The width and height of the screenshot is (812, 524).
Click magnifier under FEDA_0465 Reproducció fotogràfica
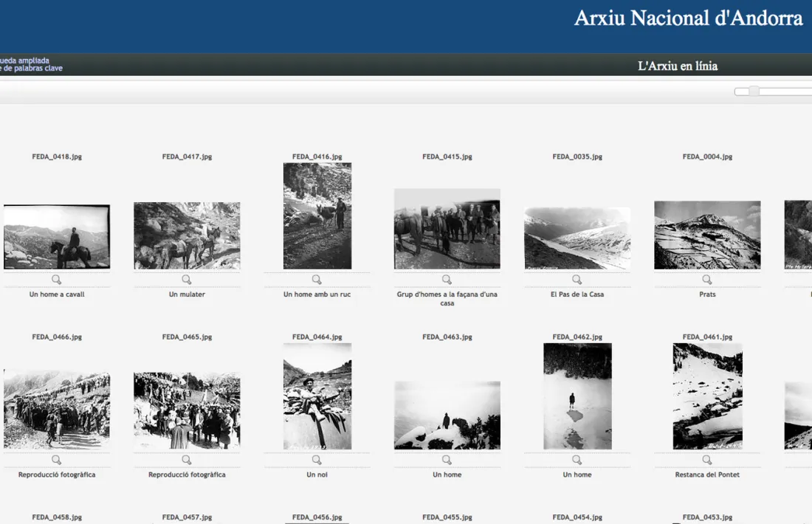(187, 460)
